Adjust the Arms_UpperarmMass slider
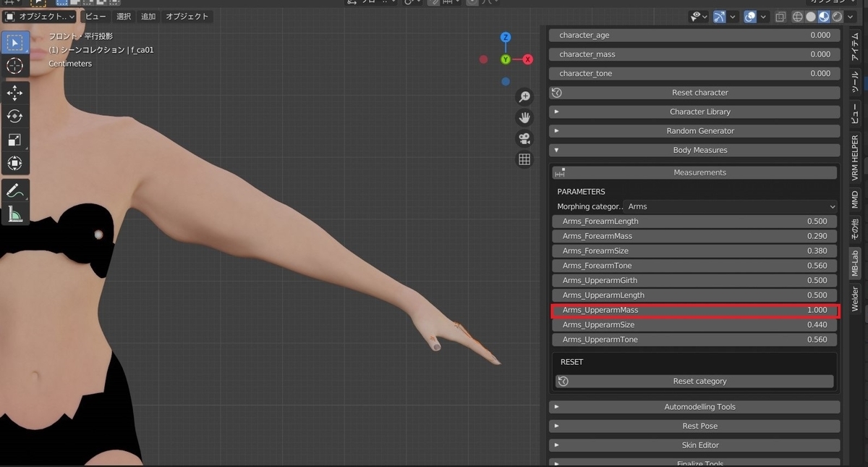Viewport: 868px width, 467px height. click(694, 310)
